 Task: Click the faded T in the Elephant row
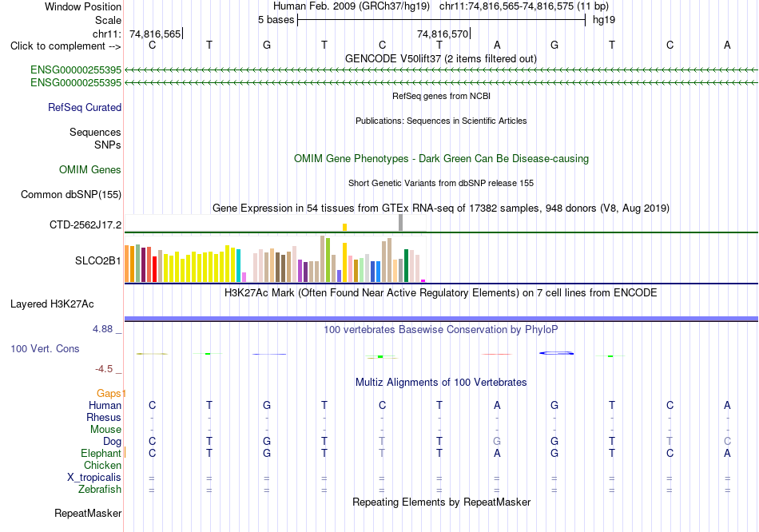[x=382, y=454]
